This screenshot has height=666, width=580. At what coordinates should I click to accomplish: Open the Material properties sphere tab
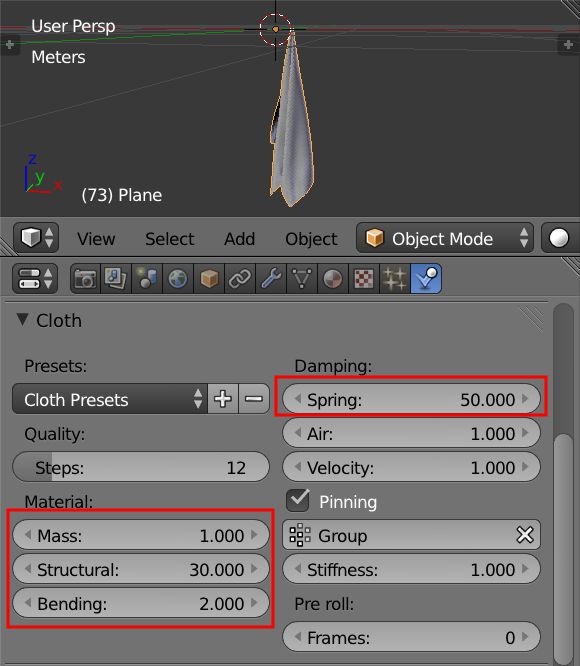coord(333,279)
